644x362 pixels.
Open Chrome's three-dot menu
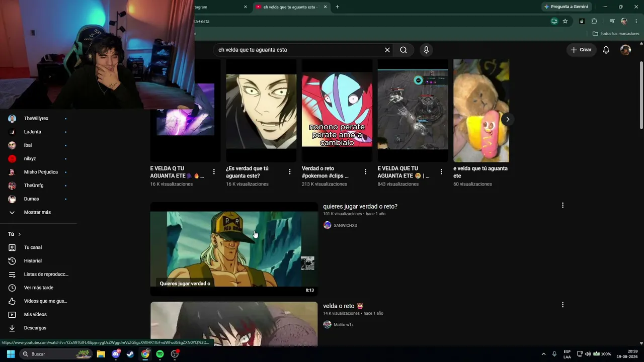tap(636, 21)
